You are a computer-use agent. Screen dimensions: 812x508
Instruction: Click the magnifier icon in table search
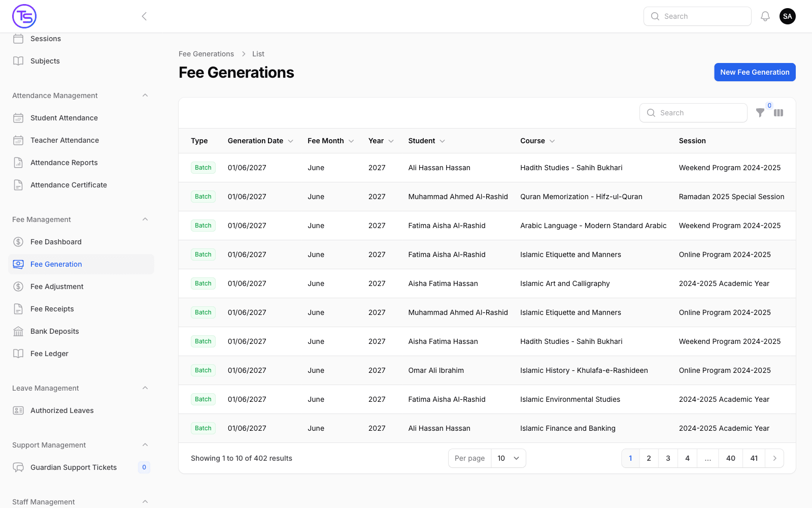click(x=651, y=113)
